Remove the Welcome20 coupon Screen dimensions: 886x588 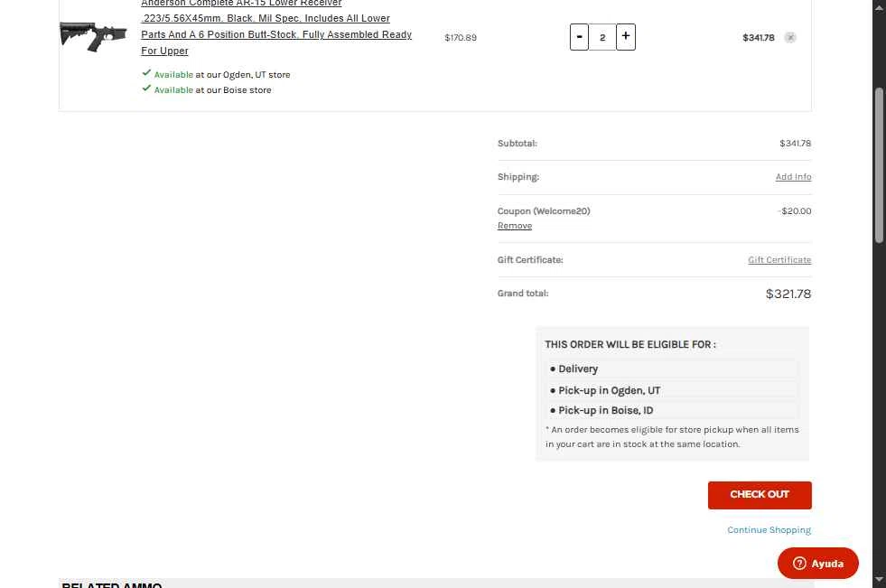tap(515, 226)
